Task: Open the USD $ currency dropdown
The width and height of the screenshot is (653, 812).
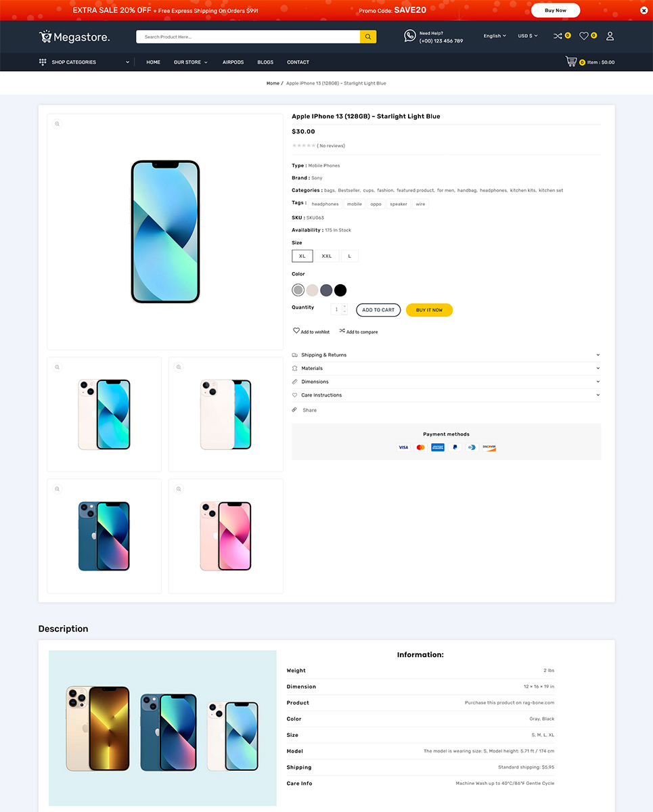Action: tap(528, 36)
